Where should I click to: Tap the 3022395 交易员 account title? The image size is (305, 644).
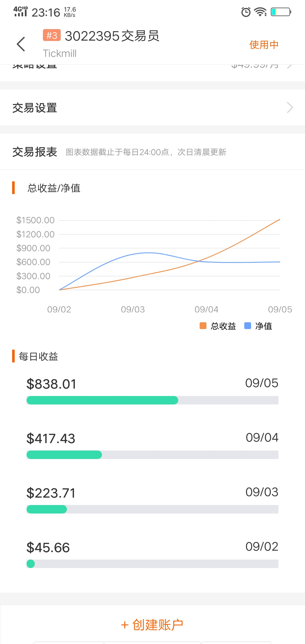(x=112, y=36)
